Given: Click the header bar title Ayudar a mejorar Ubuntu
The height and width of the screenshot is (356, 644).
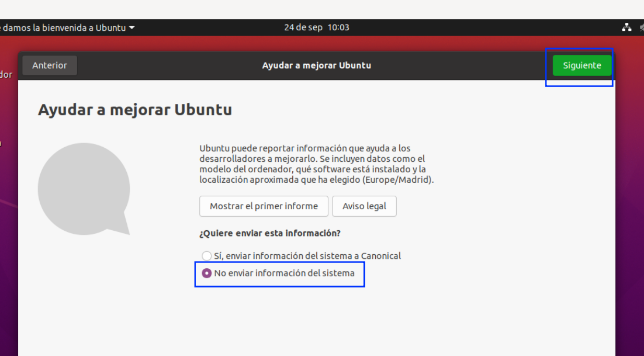Looking at the screenshot, I should pos(317,66).
